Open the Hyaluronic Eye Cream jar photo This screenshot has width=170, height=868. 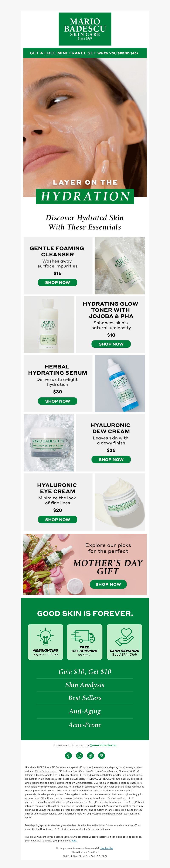[120, 502]
